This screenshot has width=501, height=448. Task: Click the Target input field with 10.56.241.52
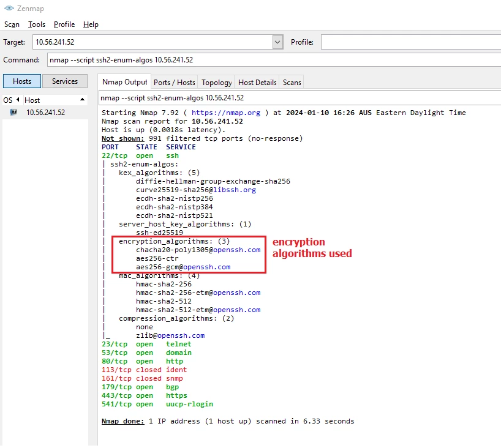[153, 42]
